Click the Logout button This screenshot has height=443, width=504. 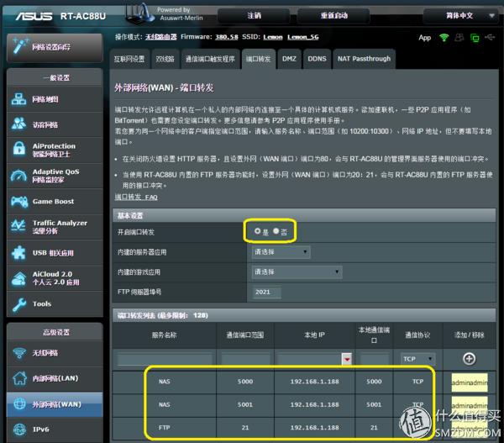pos(254,15)
